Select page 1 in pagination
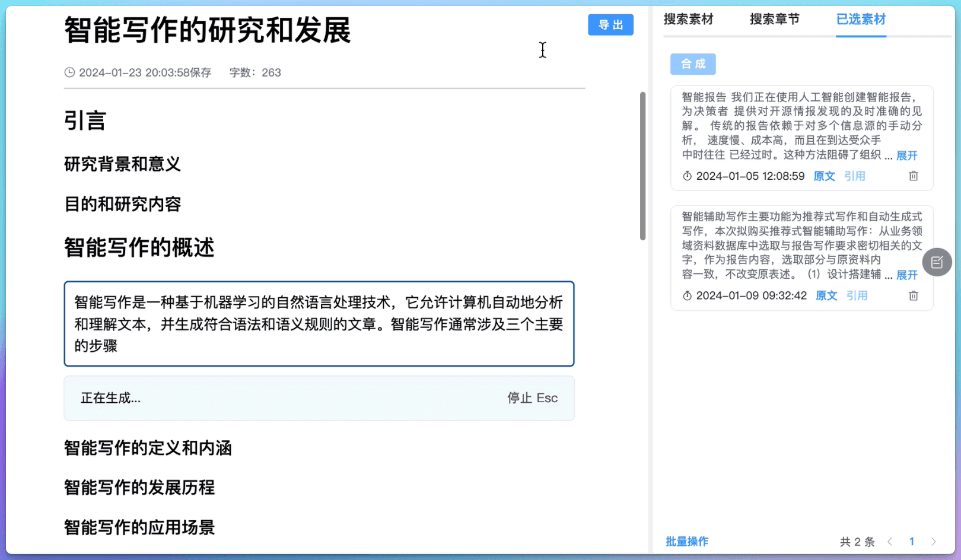This screenshot has height=560, width=961. (912, 542)
